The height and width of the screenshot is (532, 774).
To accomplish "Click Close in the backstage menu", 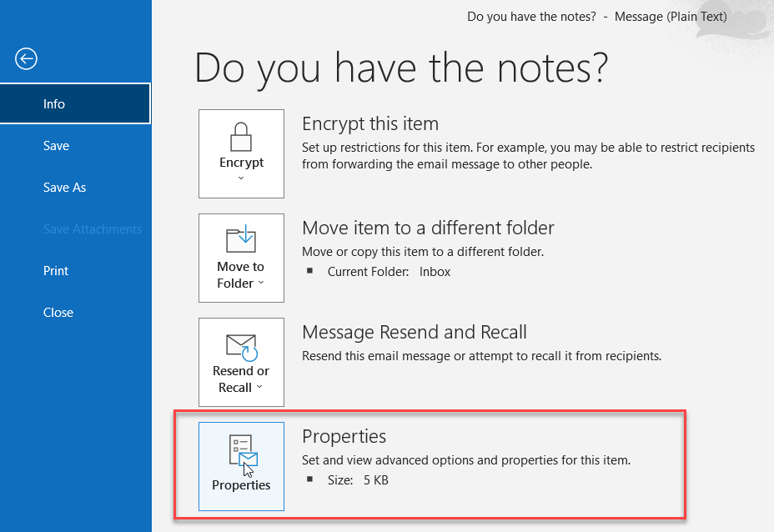I will [58, 313].
